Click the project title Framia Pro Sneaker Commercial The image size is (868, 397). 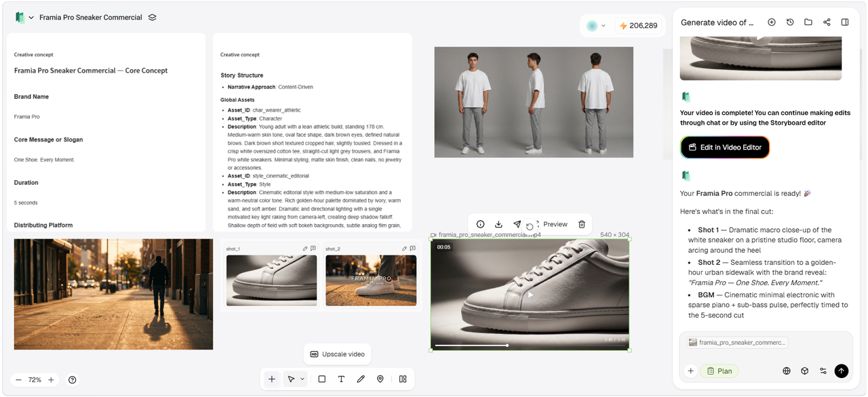(x=91, y=18)
